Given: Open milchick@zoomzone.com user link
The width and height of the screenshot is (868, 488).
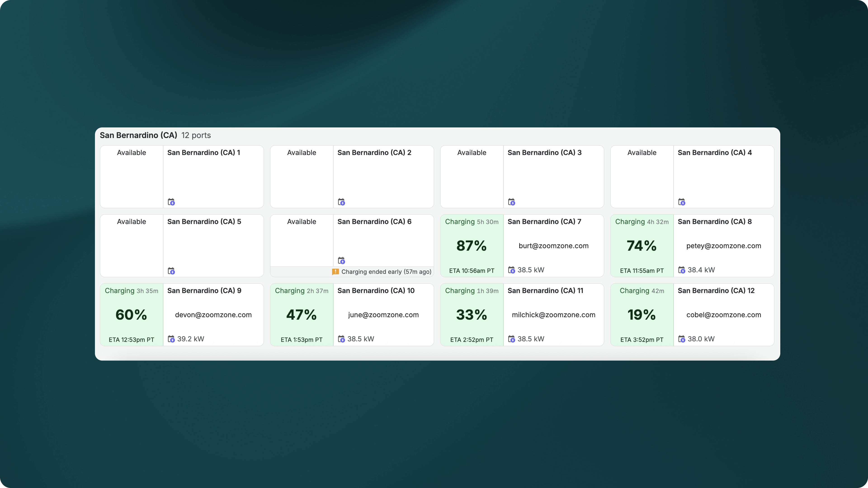Looking at the screenshot, I should [553, 315].
